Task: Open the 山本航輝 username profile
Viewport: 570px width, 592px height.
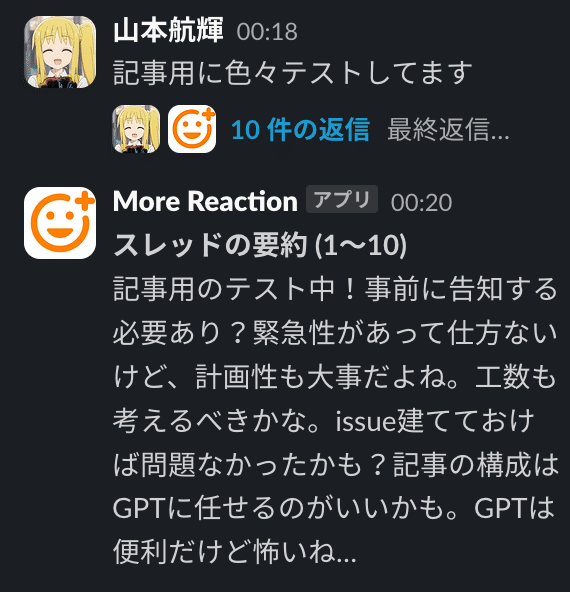Action: pyautogui.click(x=168, y=30)
